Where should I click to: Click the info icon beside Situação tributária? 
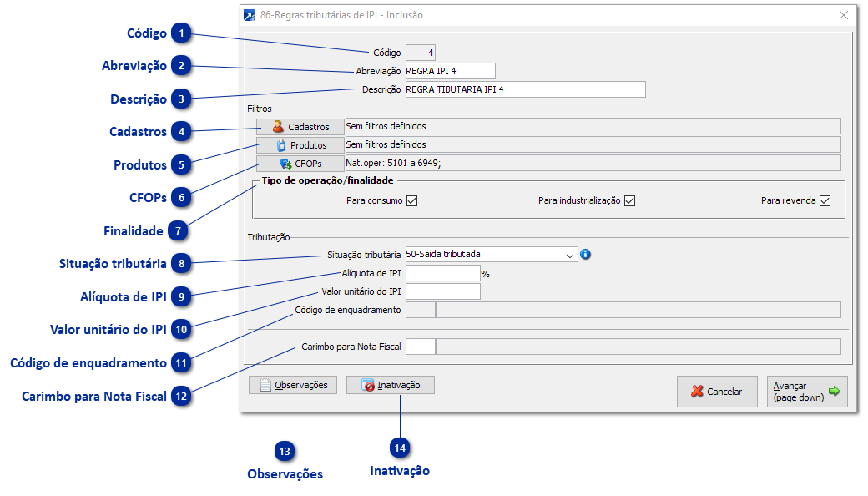(585, 254)
